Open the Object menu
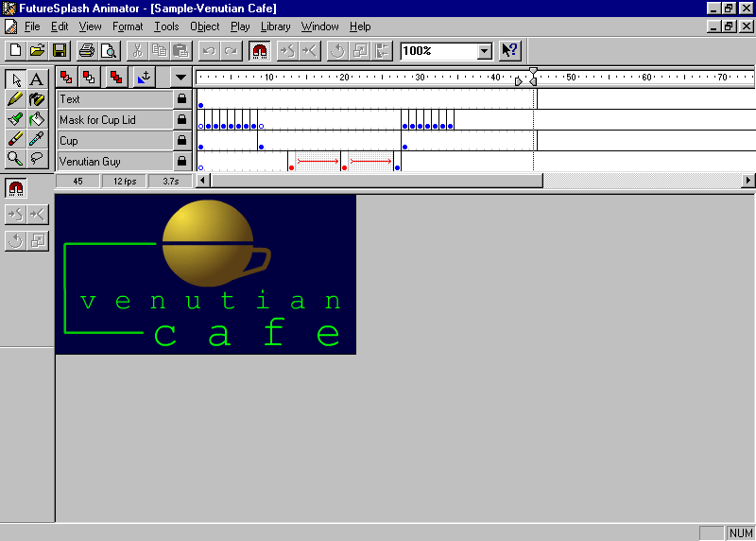This screenshot has height=541, width=756. 205,26
